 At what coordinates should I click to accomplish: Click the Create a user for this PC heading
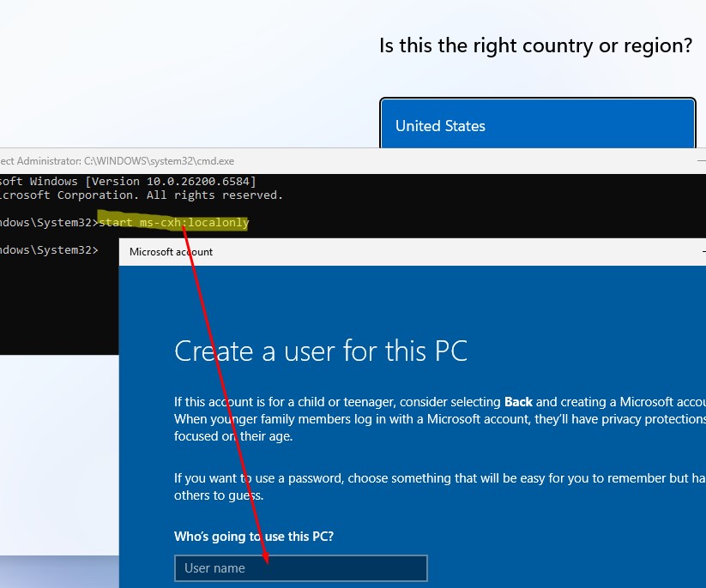[321, 351]
